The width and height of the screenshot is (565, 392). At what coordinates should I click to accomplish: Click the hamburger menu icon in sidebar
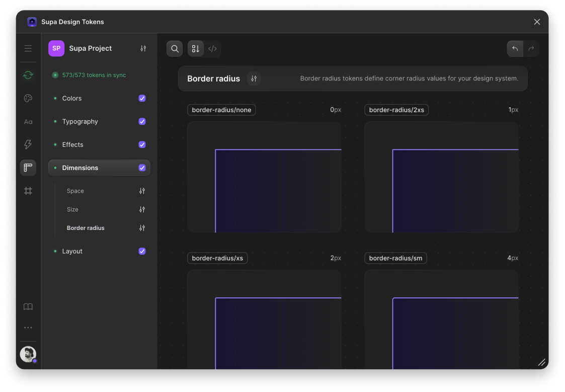point(28,48)
